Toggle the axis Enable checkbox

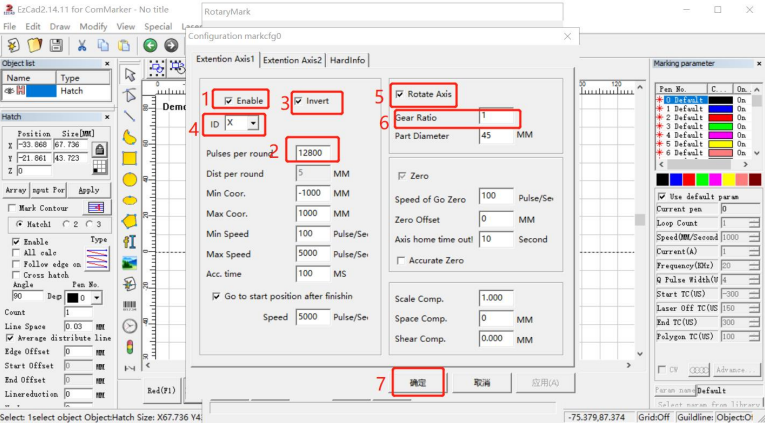pos(229,101)
